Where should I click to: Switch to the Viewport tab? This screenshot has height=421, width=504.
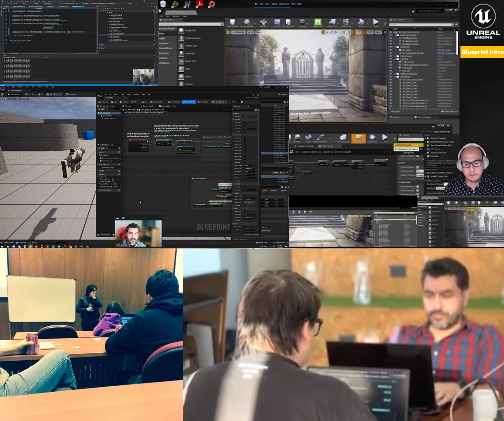point(127,106)
